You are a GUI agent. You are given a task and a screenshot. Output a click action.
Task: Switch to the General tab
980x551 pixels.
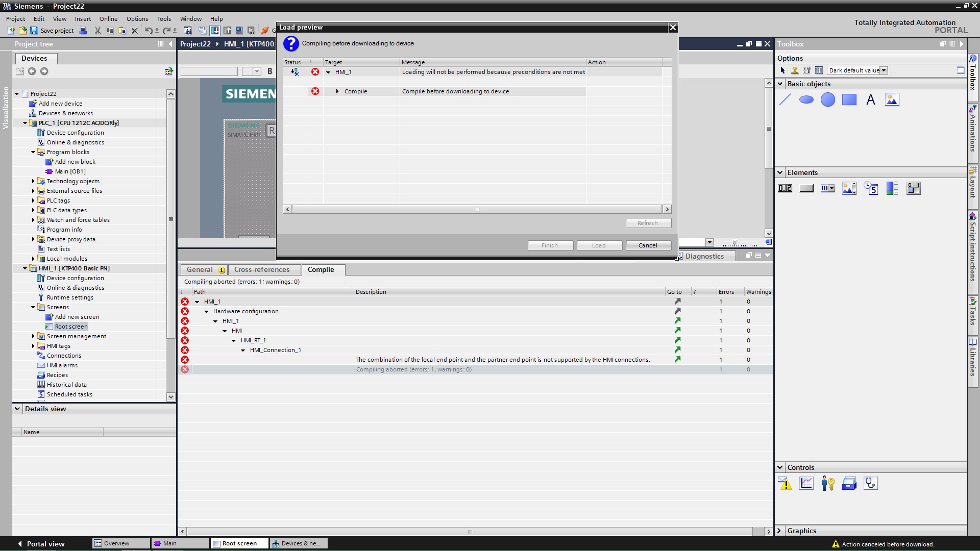coord(205,270)
